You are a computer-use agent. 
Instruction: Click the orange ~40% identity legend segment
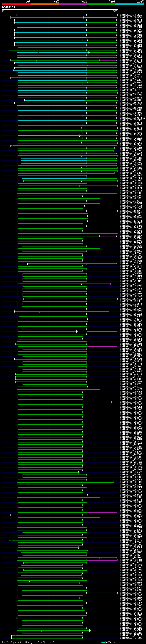(x=45, y=4)
